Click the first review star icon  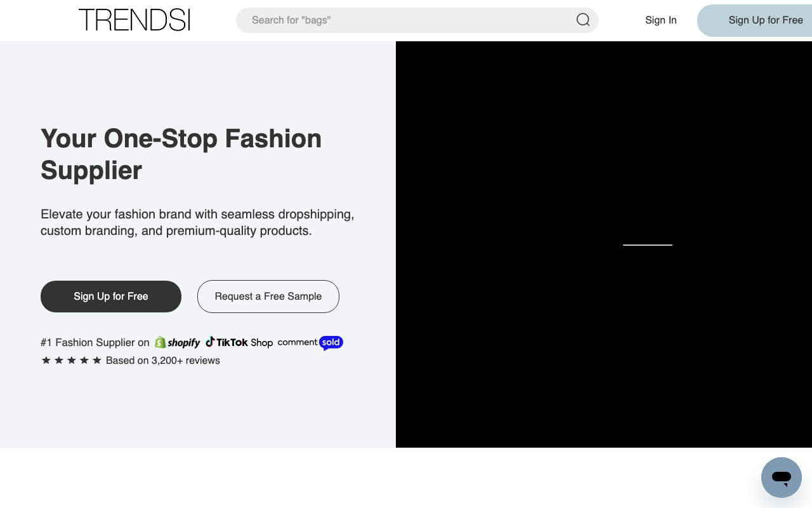(46, 360)
